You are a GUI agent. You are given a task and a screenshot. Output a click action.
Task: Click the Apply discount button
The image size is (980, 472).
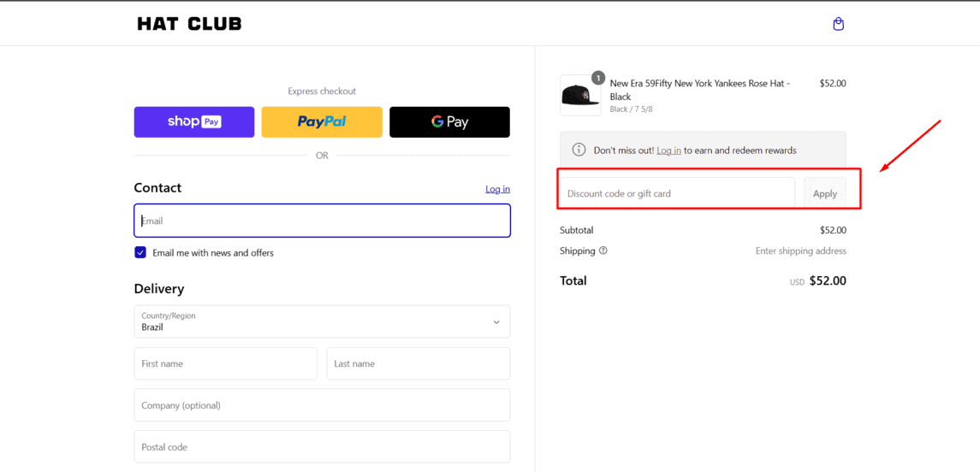click(825, 193)
